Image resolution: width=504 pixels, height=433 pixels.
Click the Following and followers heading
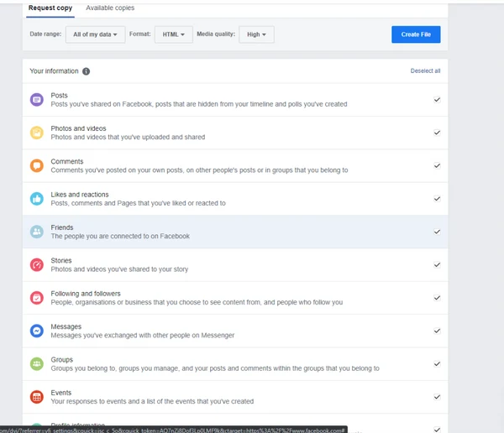pyautogui.click(x=86, y=294)
